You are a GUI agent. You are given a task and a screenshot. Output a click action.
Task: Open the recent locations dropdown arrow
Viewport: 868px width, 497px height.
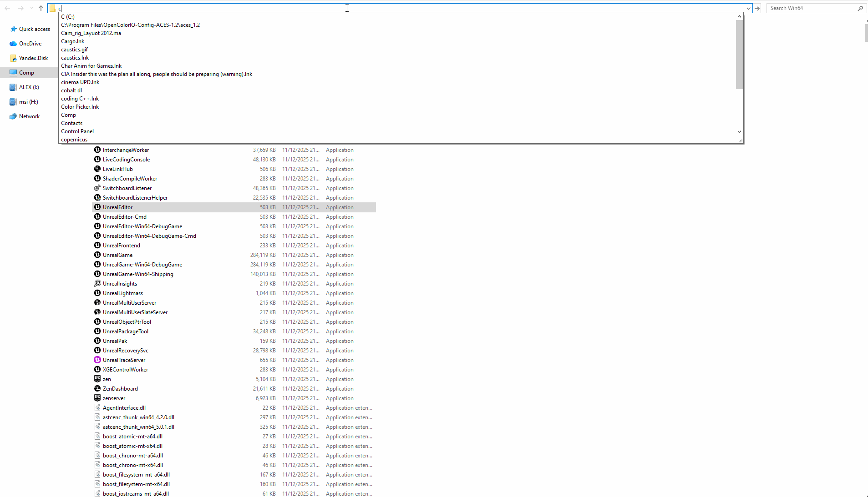[31, 8]
